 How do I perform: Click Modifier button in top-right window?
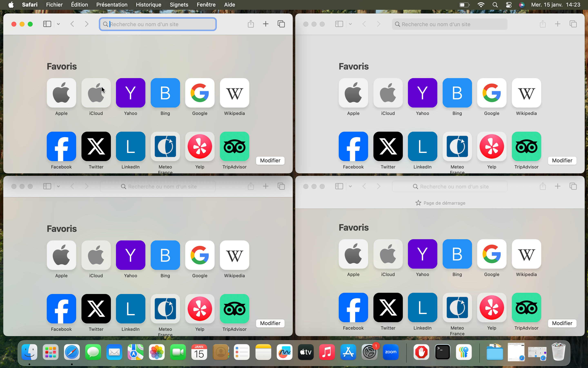pos(562,160)
